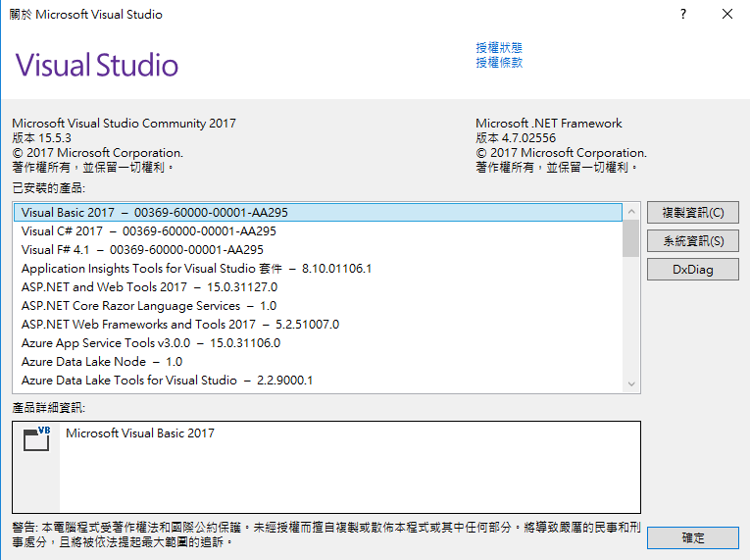The height and width of the screenshot is (560, 750).
Task: Select ASP.NET and Web Tools 2017 row
Action: point(318,287)
